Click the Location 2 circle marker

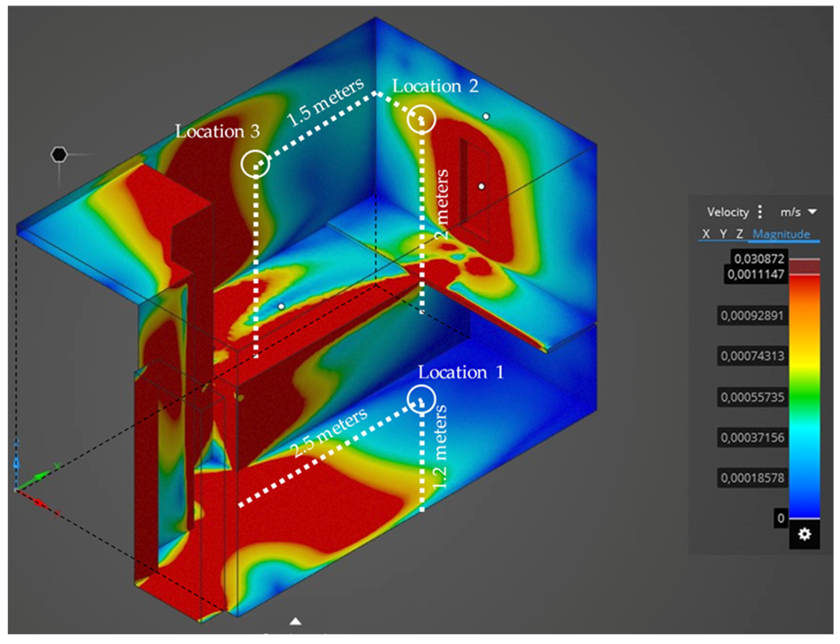[421, 119]
